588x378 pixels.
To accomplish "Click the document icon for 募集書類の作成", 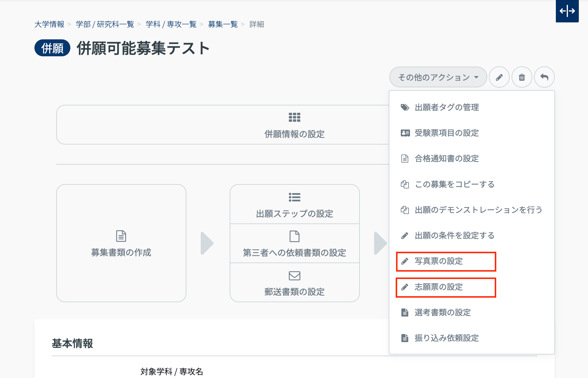I will click(x=121, y=236).
